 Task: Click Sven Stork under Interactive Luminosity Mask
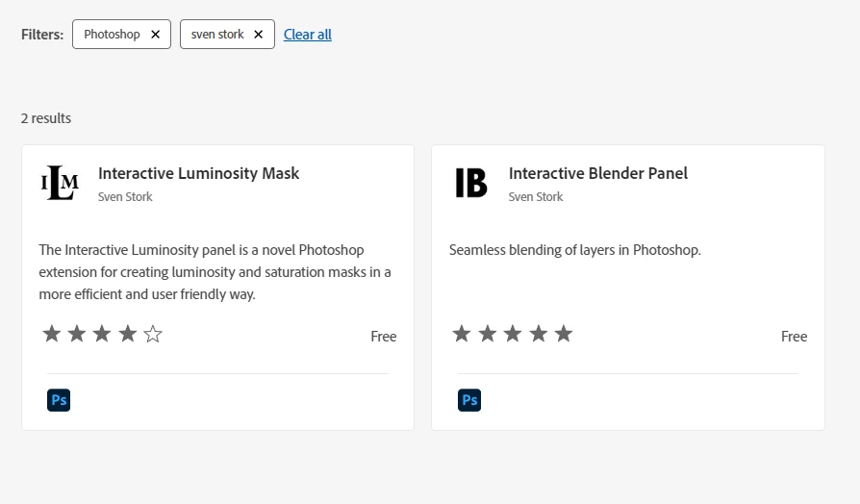(x=125, y=197)
